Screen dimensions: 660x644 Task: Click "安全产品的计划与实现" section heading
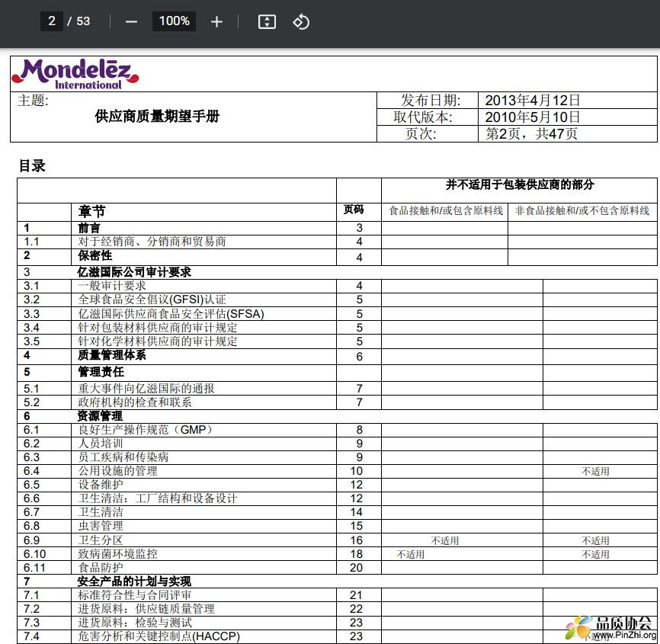point(134,582)
